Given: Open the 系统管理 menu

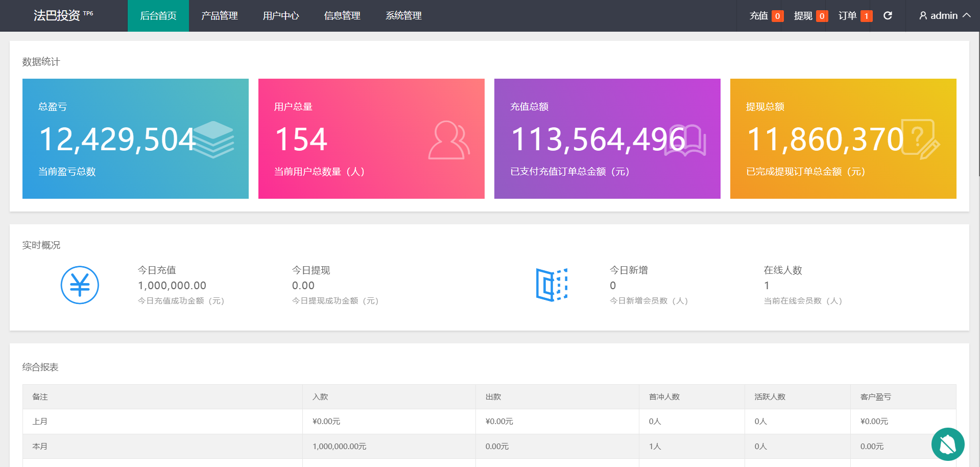Looking at the screenshot, I should point(403,16).
